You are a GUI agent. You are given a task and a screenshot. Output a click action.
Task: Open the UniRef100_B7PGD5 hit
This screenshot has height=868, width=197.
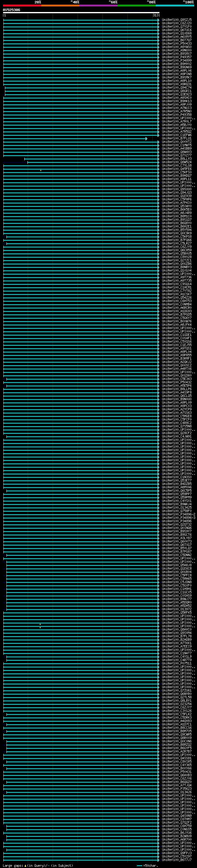click(x=177, y=315)
